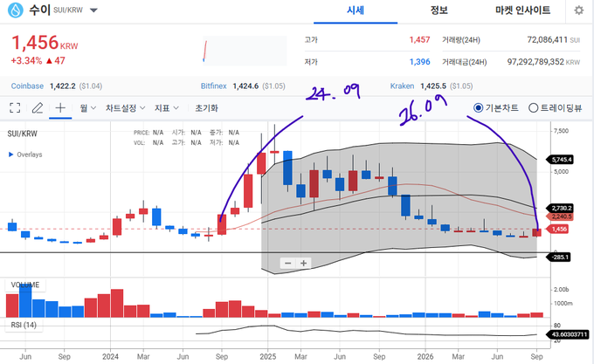
Task: Click the SUI/KRW chart title label
Action: 23,134
